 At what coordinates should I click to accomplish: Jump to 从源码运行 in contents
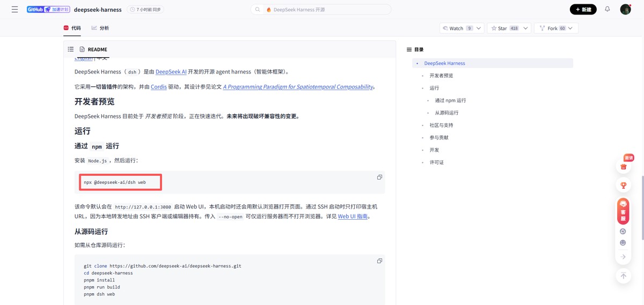(447, 113)
